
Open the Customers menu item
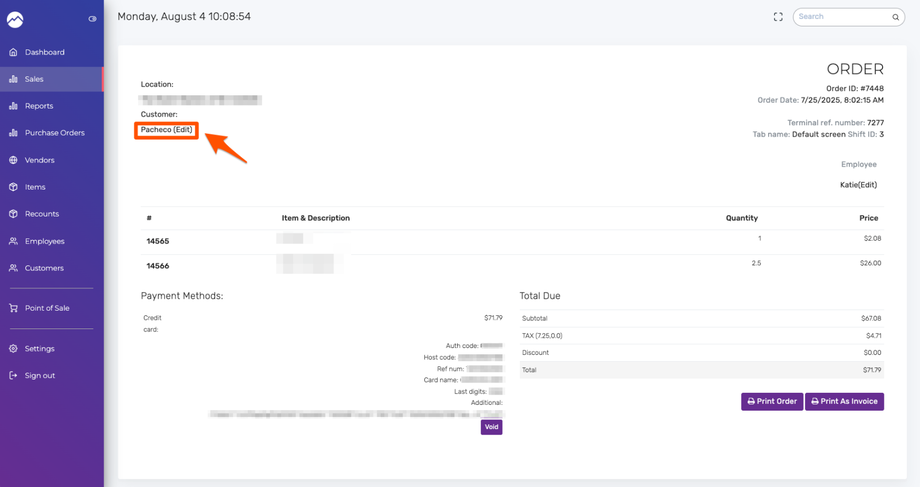click(44, 268)
